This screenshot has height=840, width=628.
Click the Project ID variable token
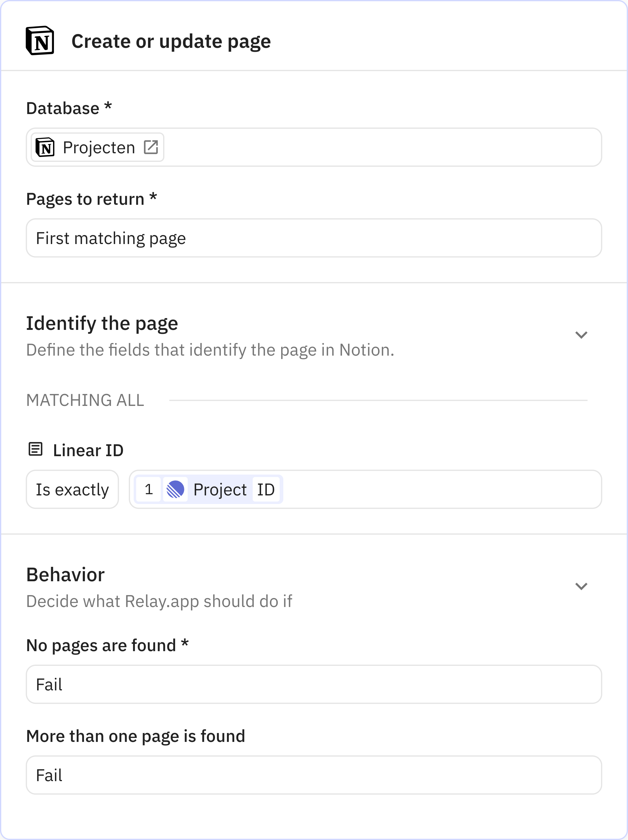click(208, 490)
